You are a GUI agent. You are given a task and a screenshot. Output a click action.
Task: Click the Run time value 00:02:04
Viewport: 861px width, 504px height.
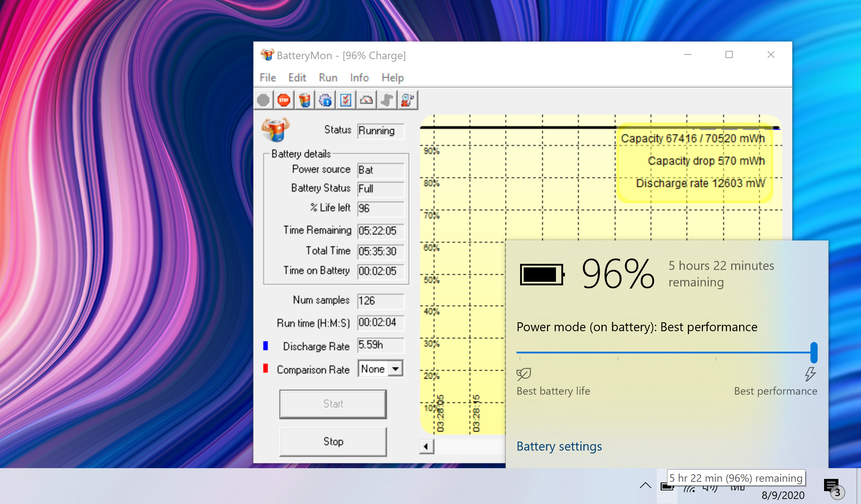(x=381, y=323)
